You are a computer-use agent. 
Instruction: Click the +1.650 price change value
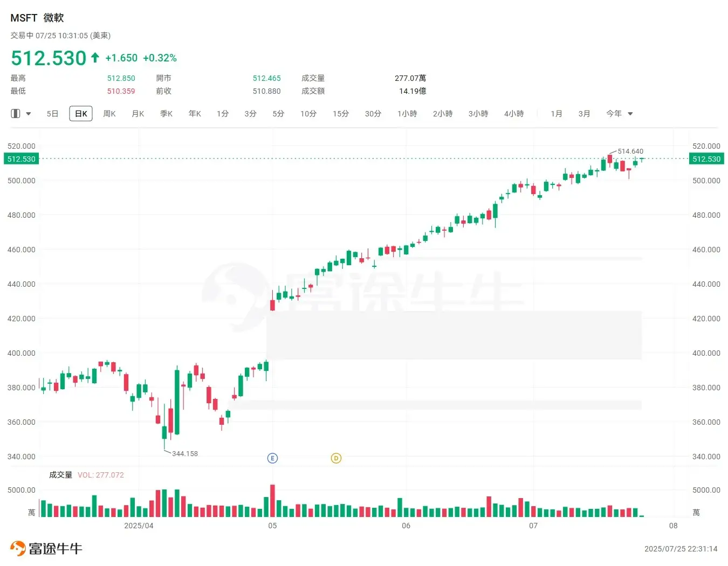click(121, 58)
